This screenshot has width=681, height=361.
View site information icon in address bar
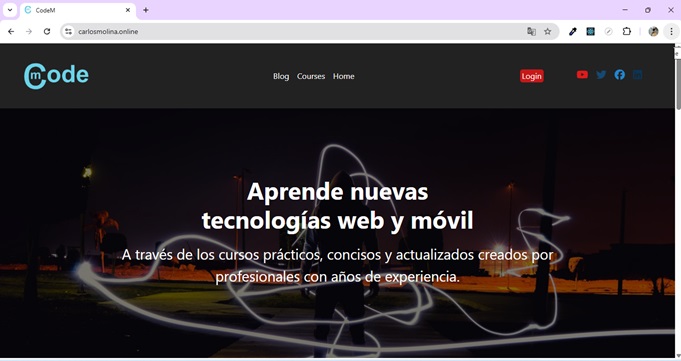point(69,31)
